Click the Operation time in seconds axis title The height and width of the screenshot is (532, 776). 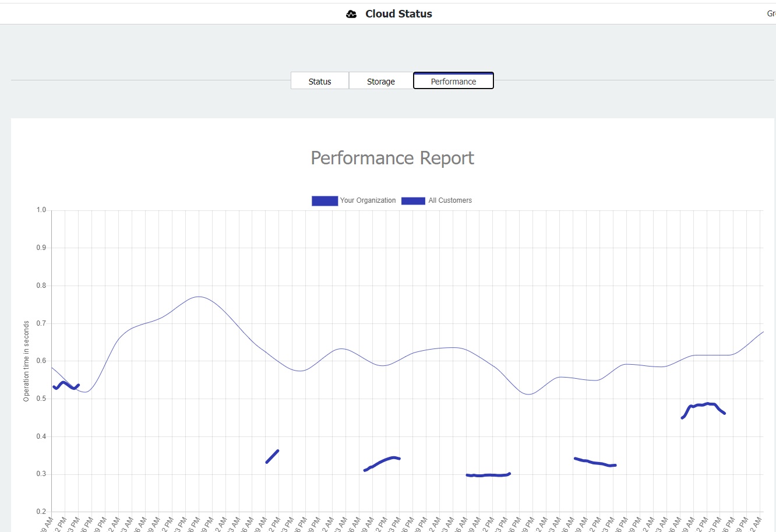point(26,361)
